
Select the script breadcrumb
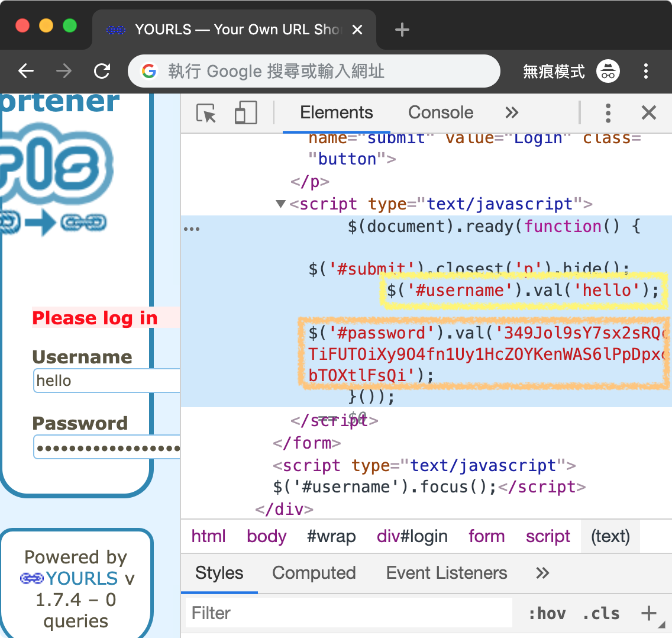click(548, 536)
